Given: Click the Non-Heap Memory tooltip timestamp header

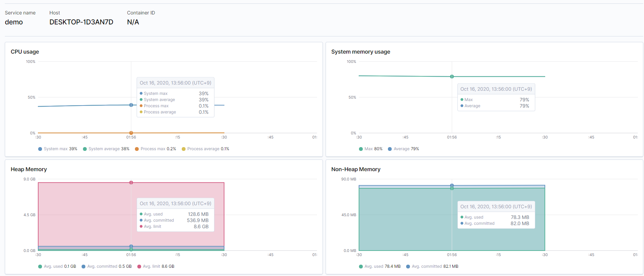Looking at the screenshot, I should pos(496,207).
